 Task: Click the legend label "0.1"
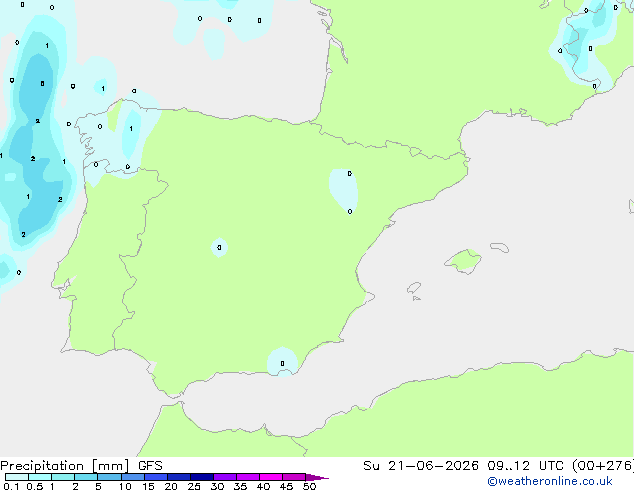pyautogui.click(x=11, y=486)
